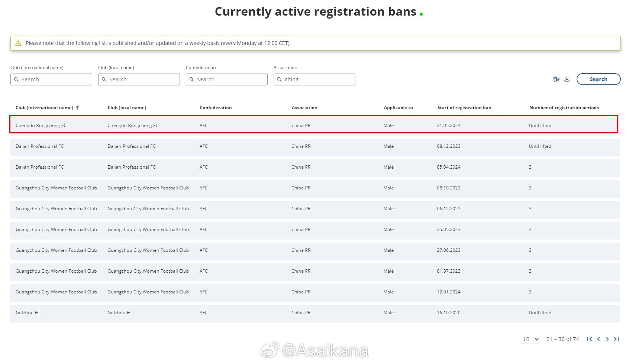Click the sort arrow beside Club (international name)
This screenshot has width=629, height=364.
(x=78, y=108)
